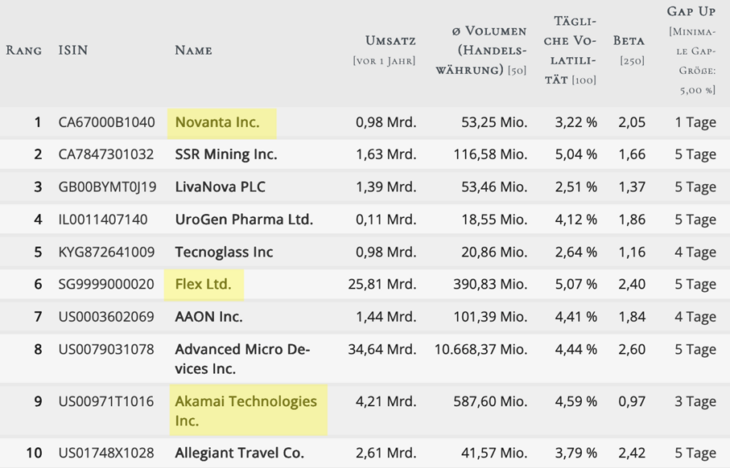Viewport: 730px width, 468px height.
Task: Click the 4,21 Mrd. Umsatz value
Action: tap(386, 401)
